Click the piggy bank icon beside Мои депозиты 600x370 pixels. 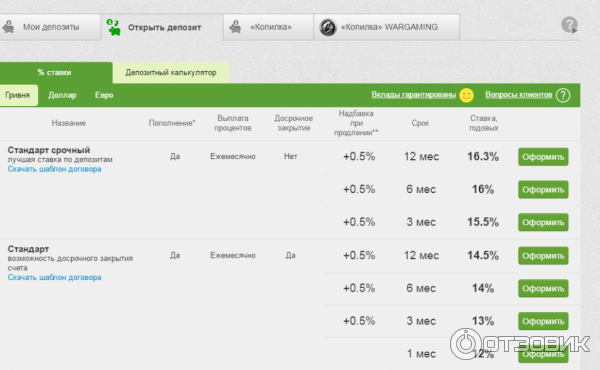pos(8,27)
